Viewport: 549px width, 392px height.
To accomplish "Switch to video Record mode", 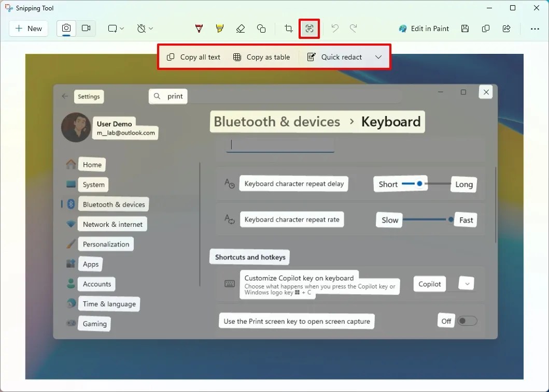I will (86, 28).
